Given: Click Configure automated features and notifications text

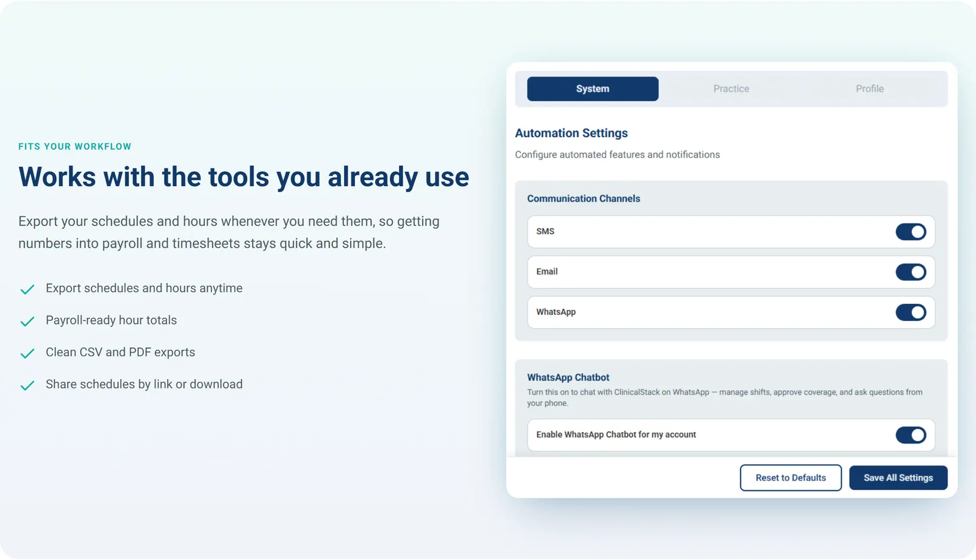Looking at the screenshot, I should click(x=617, y=155).
